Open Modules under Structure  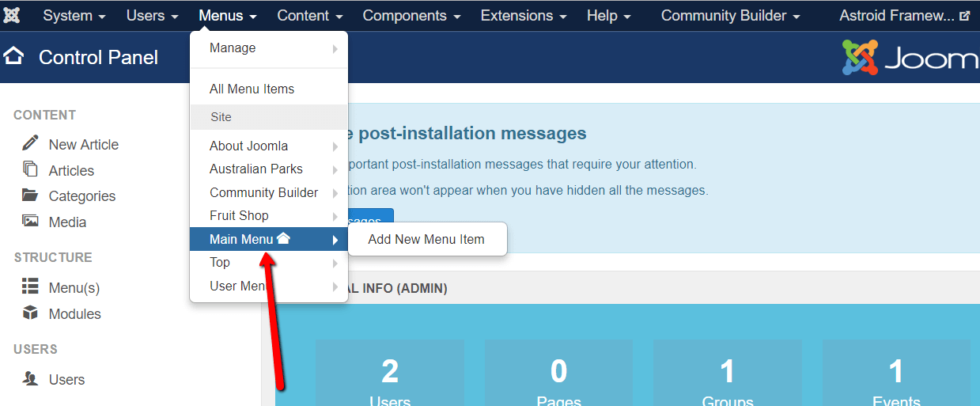point(75,313)
